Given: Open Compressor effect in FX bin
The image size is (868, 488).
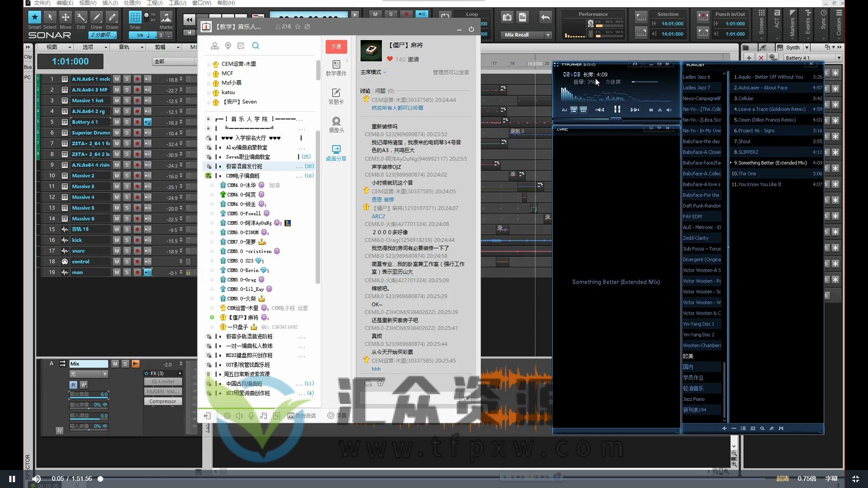Looking at the screenshot, I should (163, 401).
